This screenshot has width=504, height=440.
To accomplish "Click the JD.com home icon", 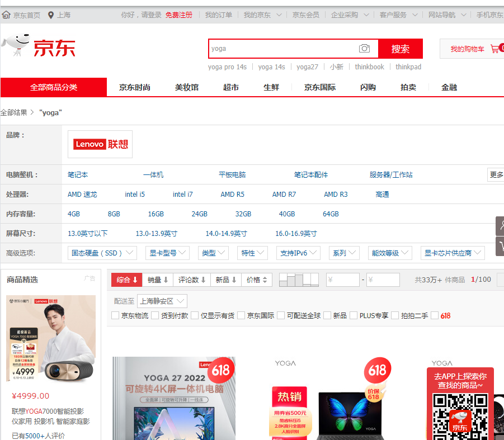I will (6, 15).
